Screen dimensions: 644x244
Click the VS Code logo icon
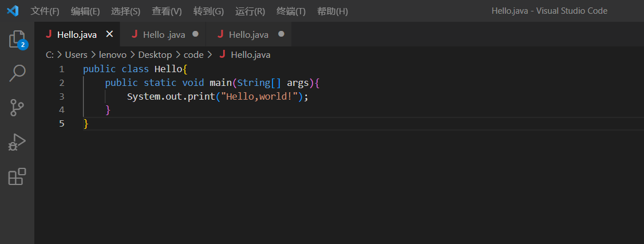(13, 11)
